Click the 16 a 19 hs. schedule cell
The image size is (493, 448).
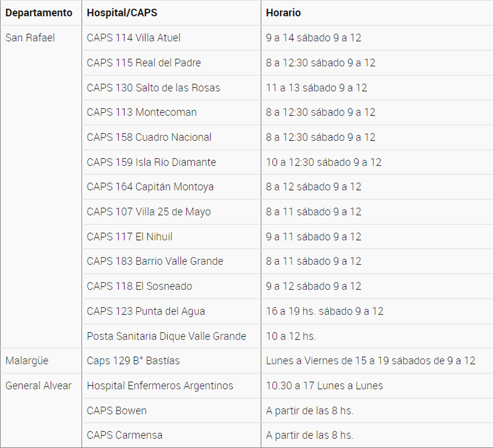point(325,311)
